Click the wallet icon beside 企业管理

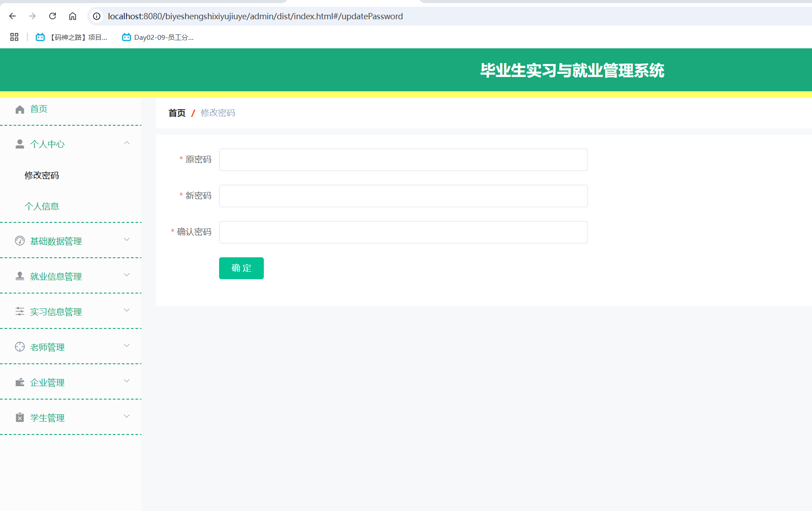20,382
